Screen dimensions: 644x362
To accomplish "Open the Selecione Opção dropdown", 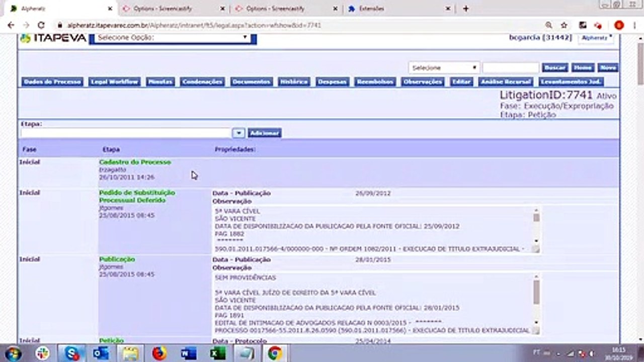I will click(x=173, y=38).
